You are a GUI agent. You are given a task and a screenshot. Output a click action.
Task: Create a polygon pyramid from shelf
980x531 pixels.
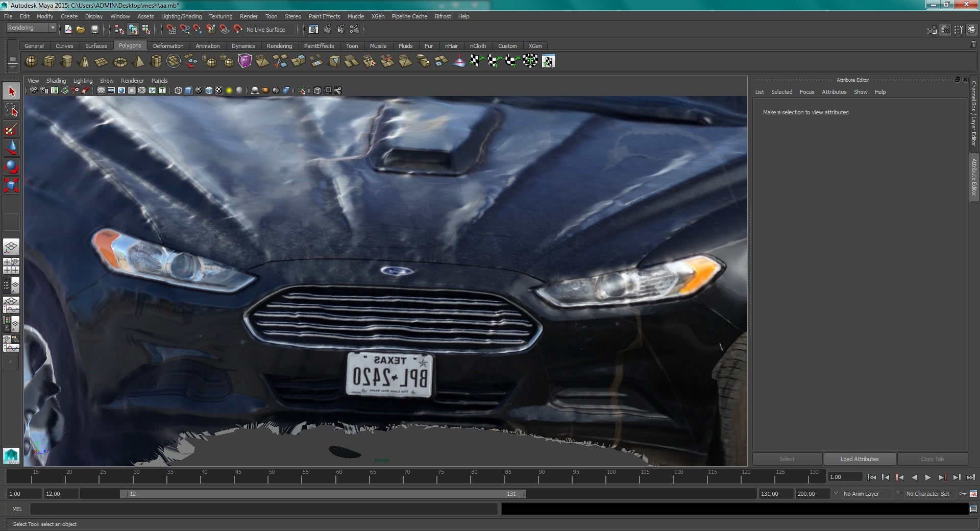coord(138,61)
